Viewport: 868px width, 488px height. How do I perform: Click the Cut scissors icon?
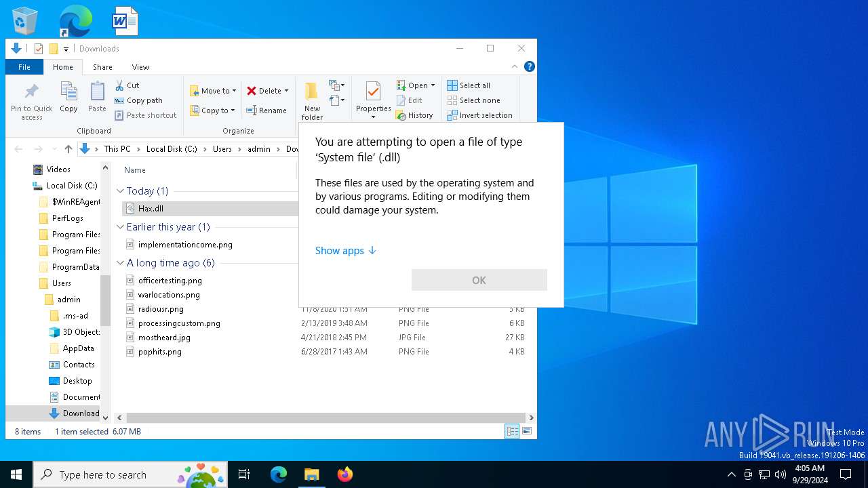click(x=119, y=85)
